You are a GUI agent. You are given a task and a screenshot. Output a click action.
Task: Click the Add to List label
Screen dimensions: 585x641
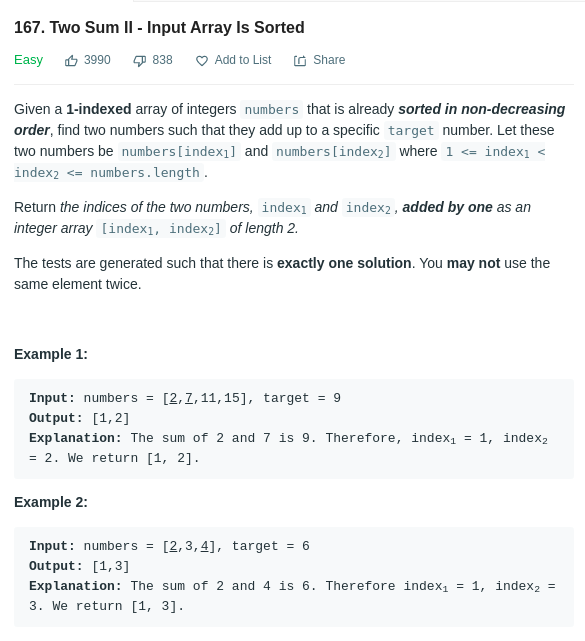click(243, 60)
